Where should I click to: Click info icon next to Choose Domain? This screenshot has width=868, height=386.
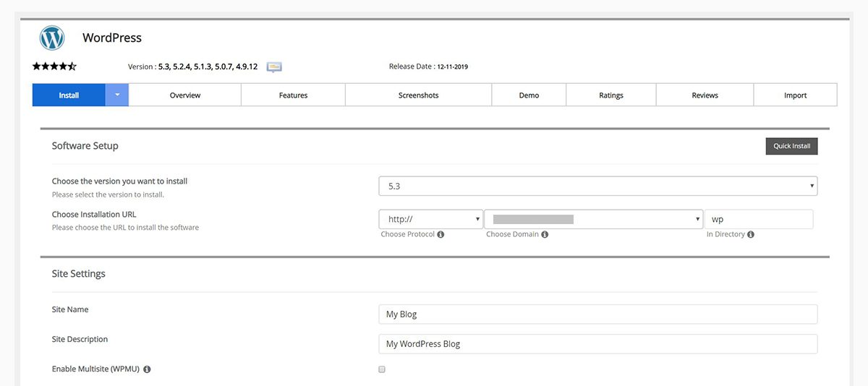tap(545, 235)
